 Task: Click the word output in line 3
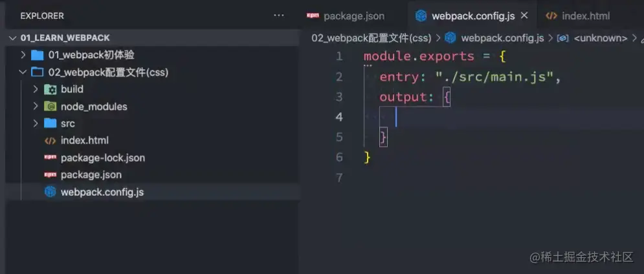(403, 97)
